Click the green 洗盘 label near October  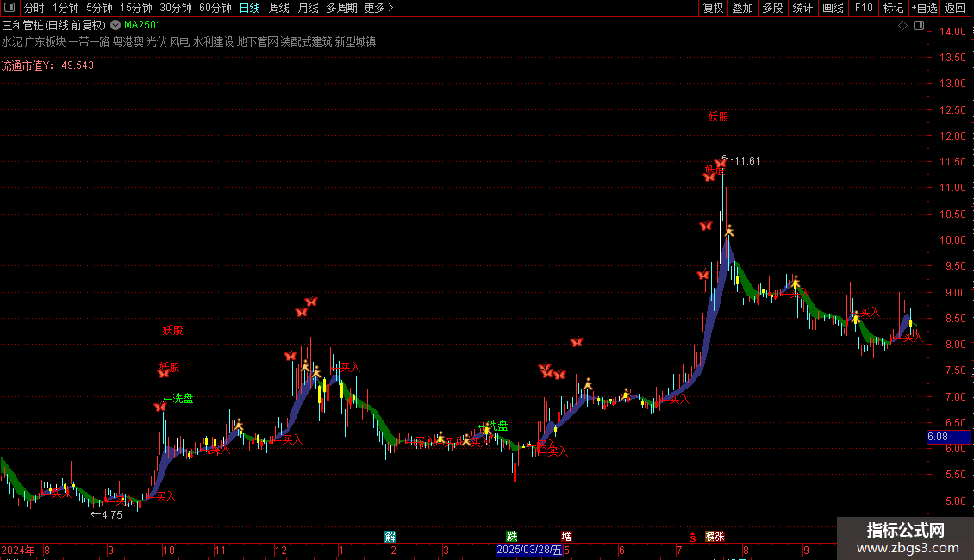(183, 399)
